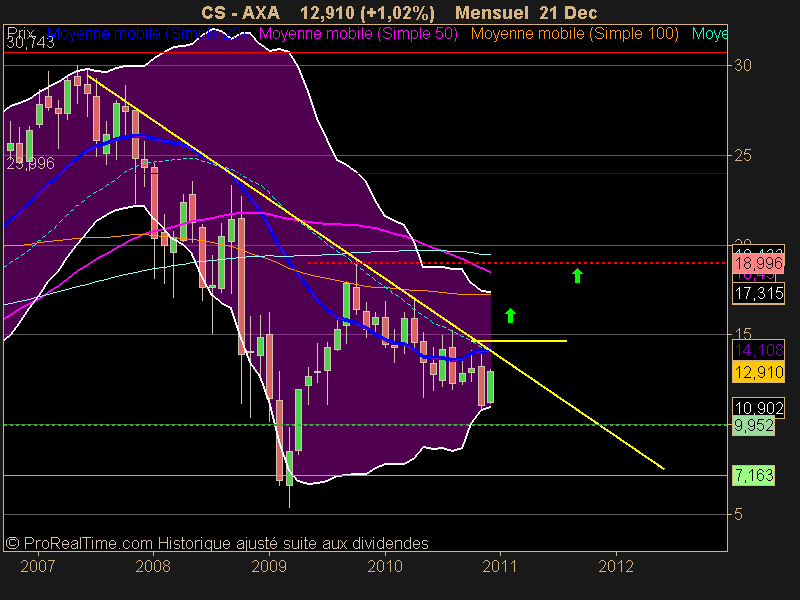Click the 30,743 resistance value label
Viewport: 800px width, 600px height.
pyautogui.click(x=31, y=43)
